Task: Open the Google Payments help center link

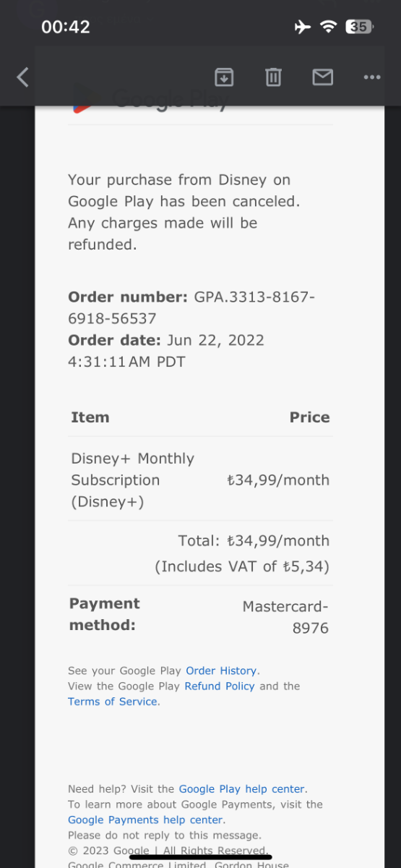Action: pyautogui.click(x=145, y=820)
